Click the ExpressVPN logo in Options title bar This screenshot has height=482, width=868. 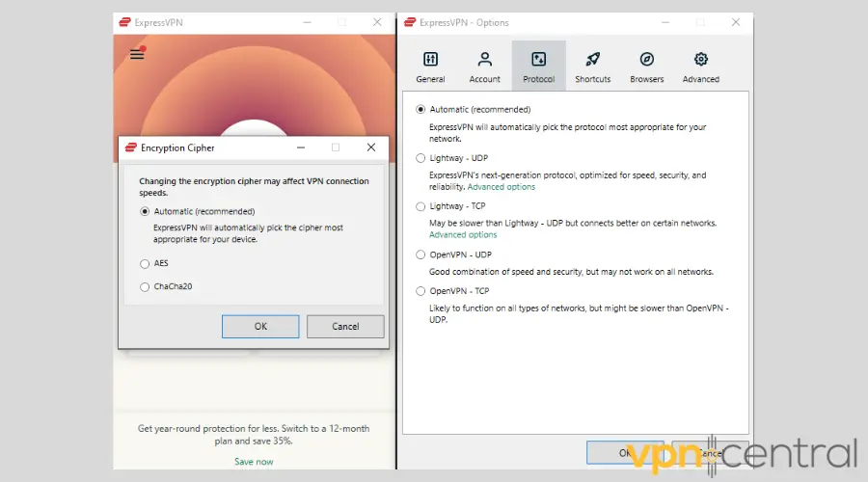pos(410,22)
